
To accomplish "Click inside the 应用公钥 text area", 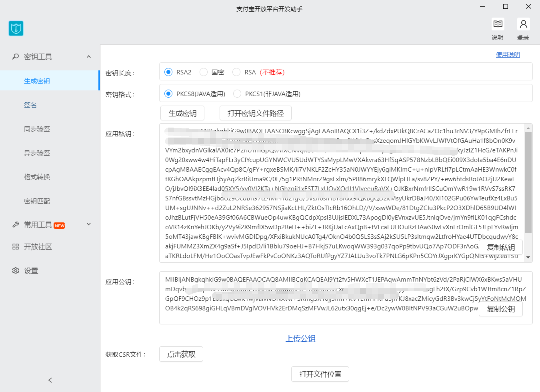I will click(x=346, y=298).
